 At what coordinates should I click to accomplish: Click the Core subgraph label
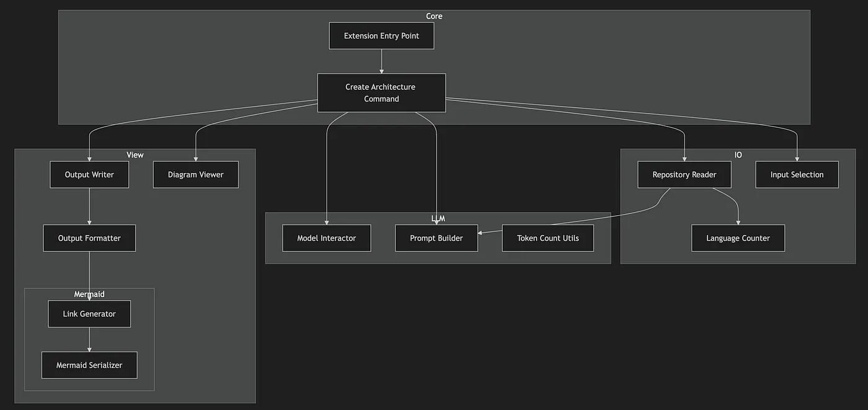pos(434,16)
